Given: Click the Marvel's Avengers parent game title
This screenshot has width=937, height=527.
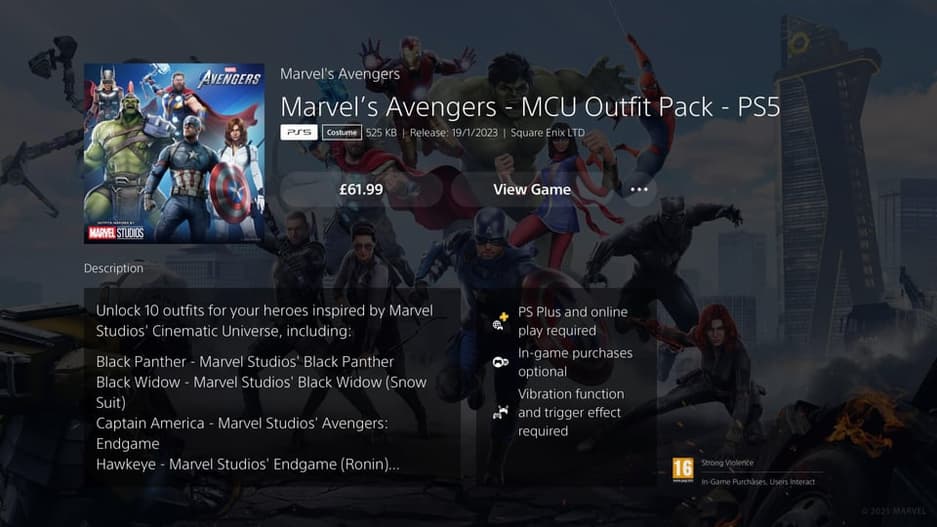Looking at the screenshot, I should click(x=340, y=73).
